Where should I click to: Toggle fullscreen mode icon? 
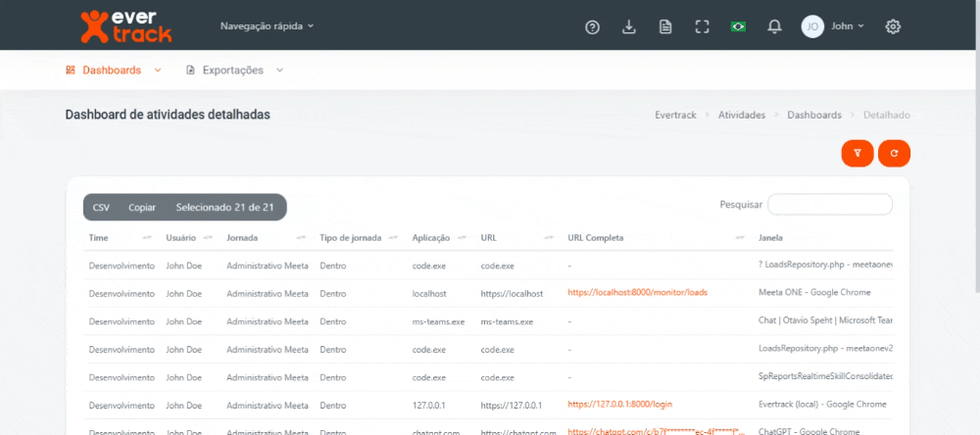pyautogui.click(x=702, y=26)
